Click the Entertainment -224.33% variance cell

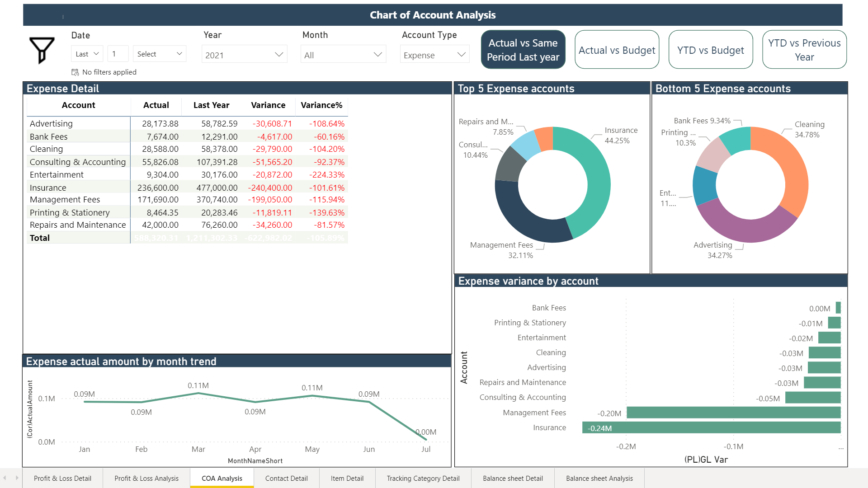[326, 175]
